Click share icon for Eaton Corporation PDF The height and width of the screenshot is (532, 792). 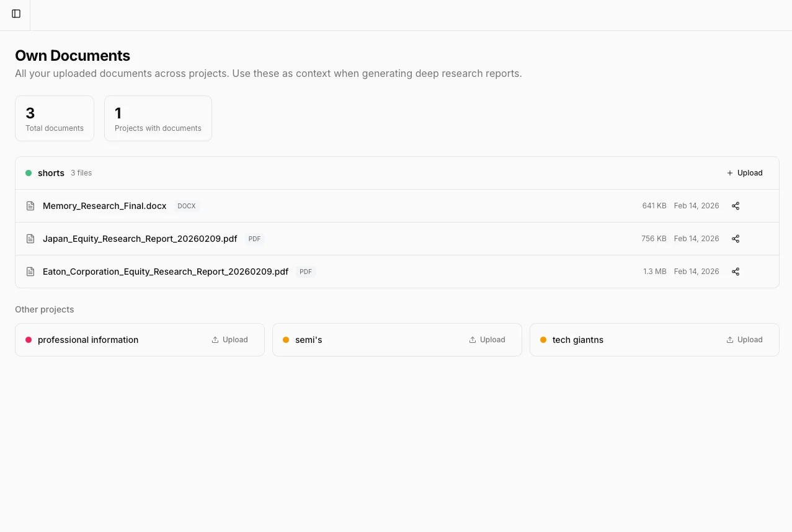[736, 272]
